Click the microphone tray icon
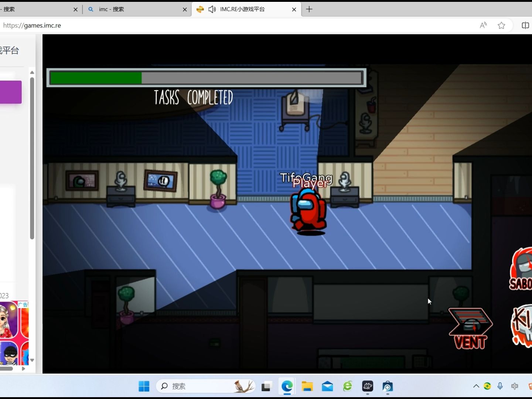The width and height of the screenshot is (532, 399). point(500,386)
